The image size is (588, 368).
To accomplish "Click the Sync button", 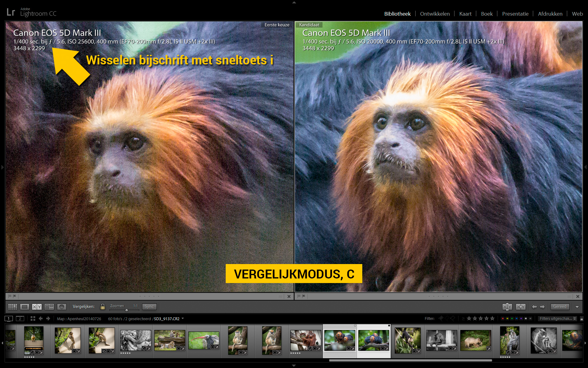I will [x=149, y=307].
